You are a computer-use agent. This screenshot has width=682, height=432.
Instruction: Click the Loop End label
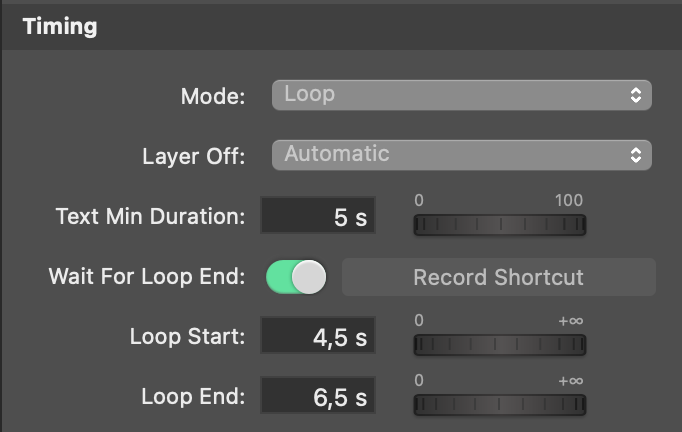click(193, 396)
